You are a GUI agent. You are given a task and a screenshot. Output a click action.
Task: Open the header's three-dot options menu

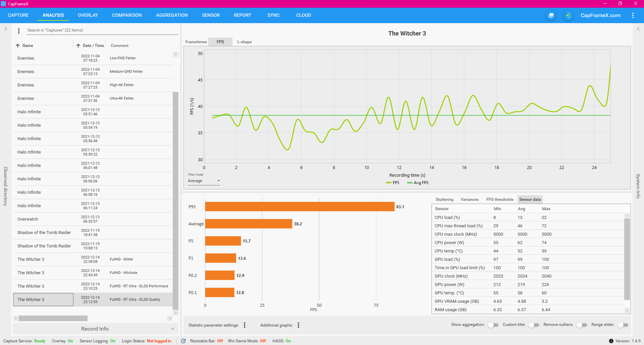pos(633,15)
